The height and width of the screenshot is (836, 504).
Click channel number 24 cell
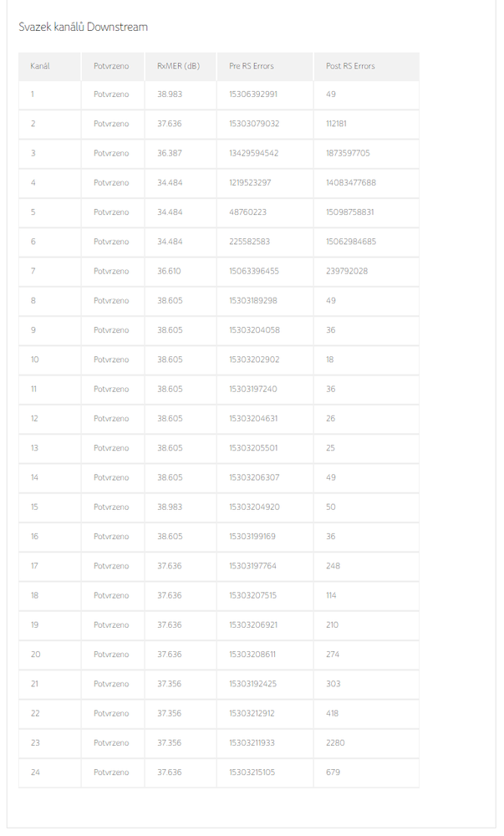35,772
